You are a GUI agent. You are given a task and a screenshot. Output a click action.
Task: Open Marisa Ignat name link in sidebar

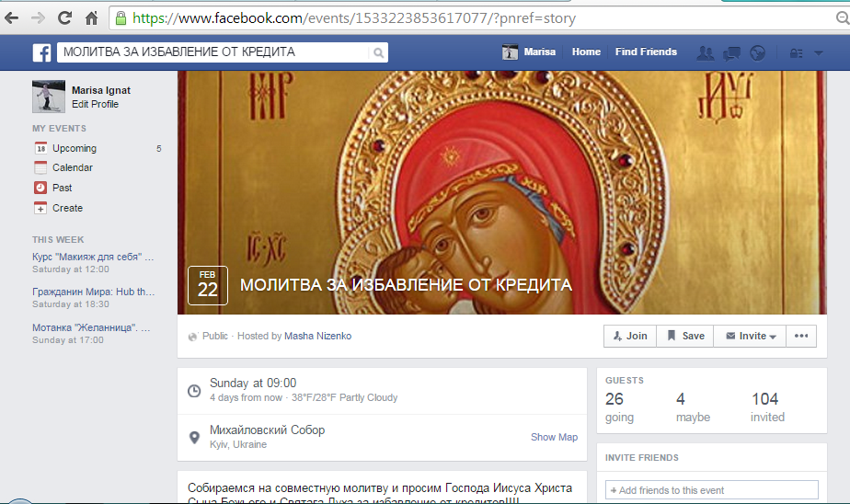pos(101,90)
